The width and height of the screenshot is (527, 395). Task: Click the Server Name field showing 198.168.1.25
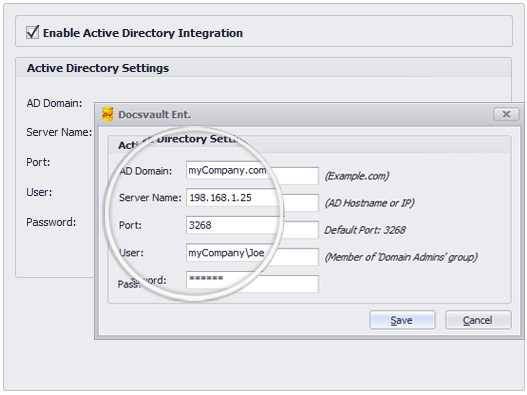(252, 200)
